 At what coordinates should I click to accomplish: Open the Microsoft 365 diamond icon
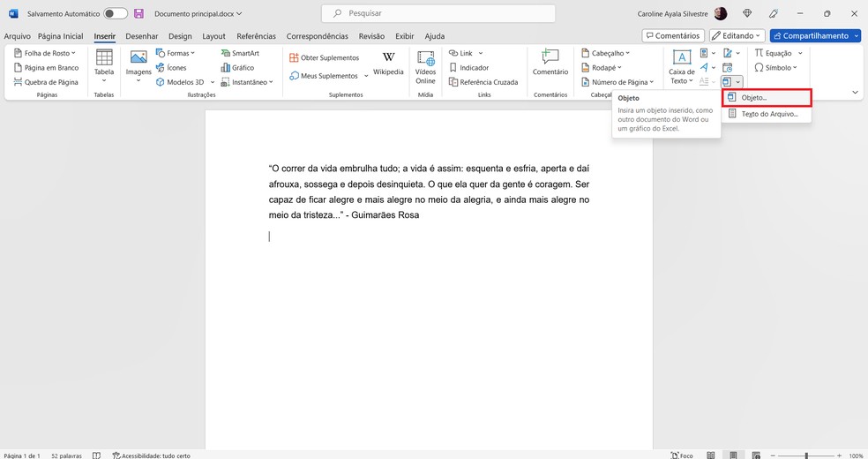(x=747, y=13)
